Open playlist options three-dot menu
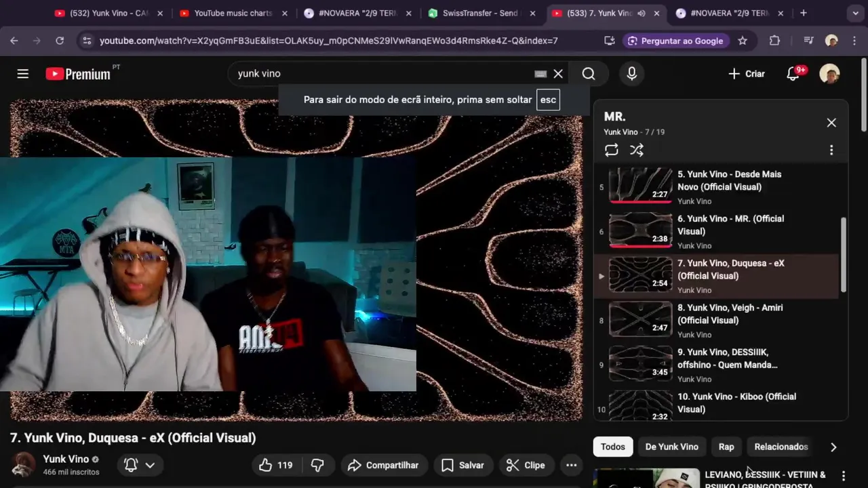Viewport: 868px width, 488px height. click(831, 150)
